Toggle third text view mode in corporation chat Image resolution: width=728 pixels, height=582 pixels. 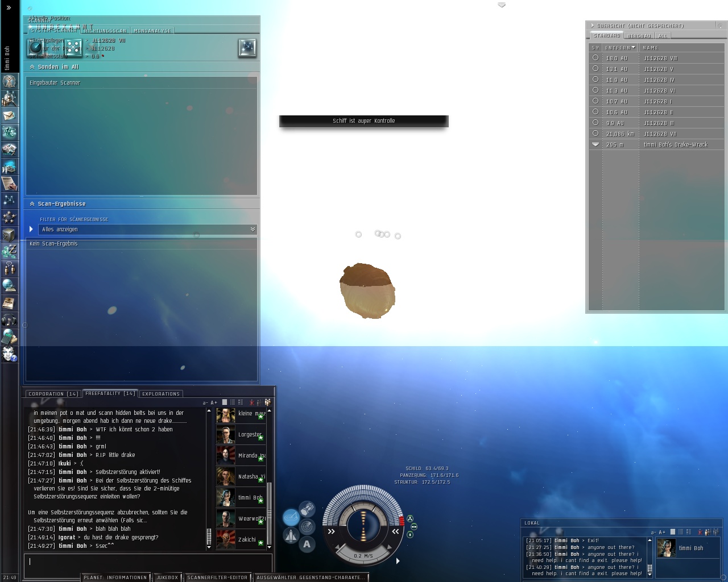click(x=240, y=402)
